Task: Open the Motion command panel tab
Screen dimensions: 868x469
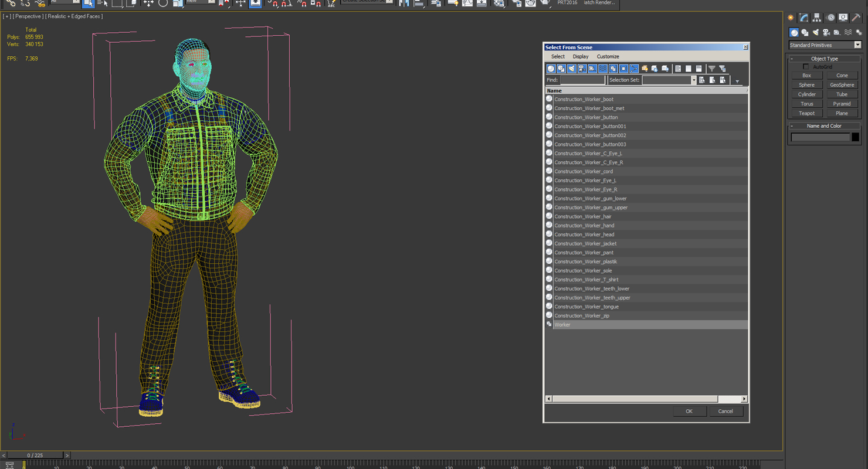Action: tap(830, 18)
